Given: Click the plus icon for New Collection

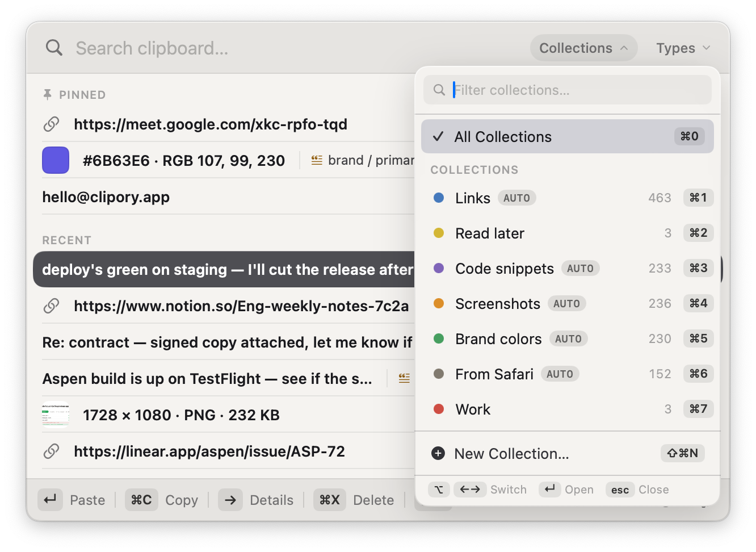Looking at the screenshot, I should pos(438,453).
